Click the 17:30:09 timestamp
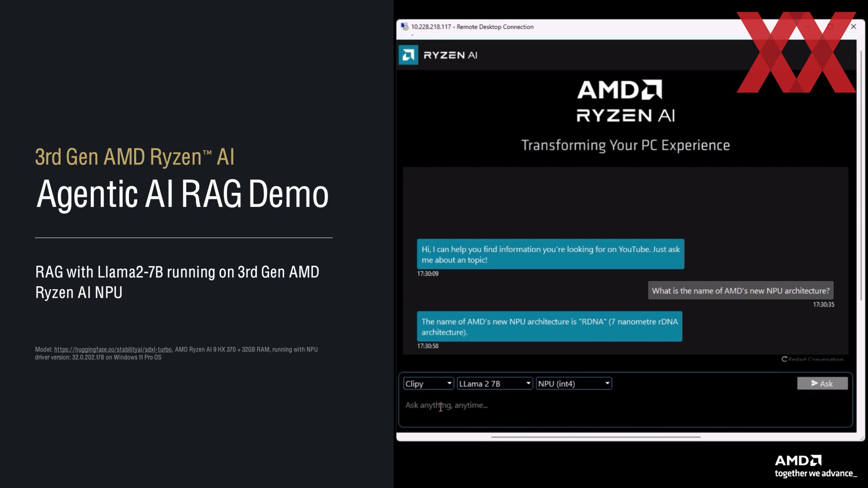 coord(428,273)
